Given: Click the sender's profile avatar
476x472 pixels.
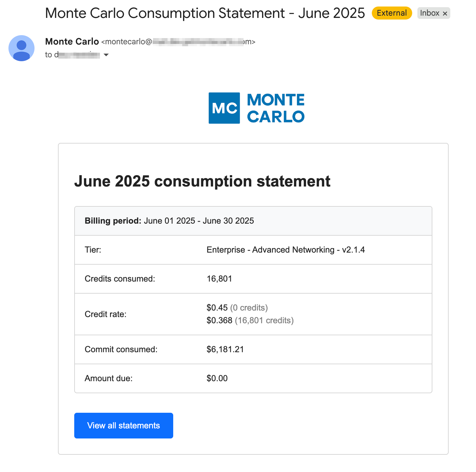Looking at the screenshot, I should point(21,48).
